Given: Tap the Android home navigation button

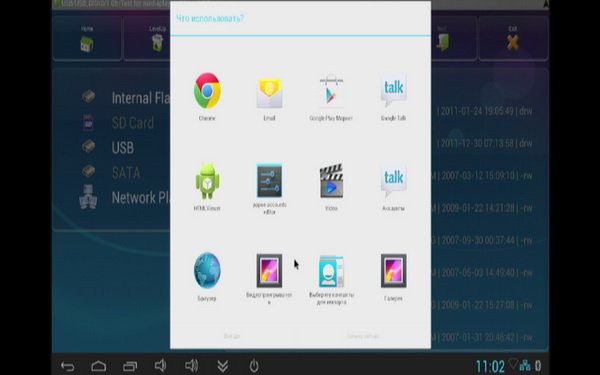Looking at the screenshot, I should pos(98,366).
